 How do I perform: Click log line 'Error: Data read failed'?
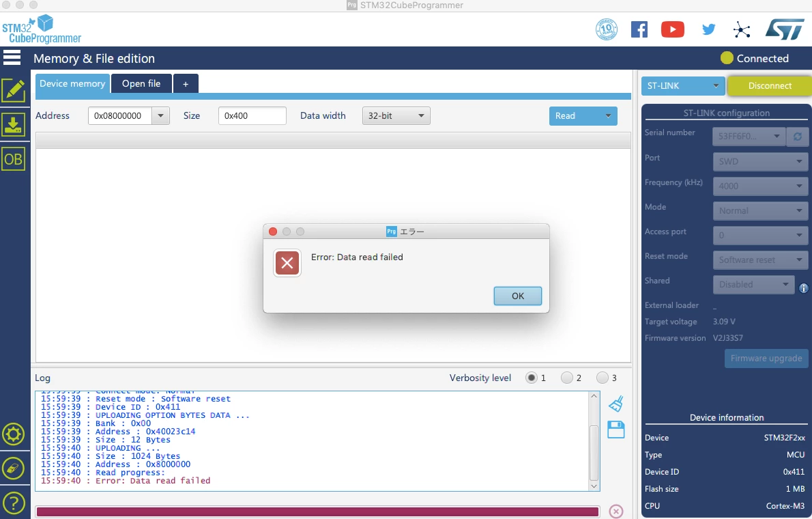[x=126, y=481]
